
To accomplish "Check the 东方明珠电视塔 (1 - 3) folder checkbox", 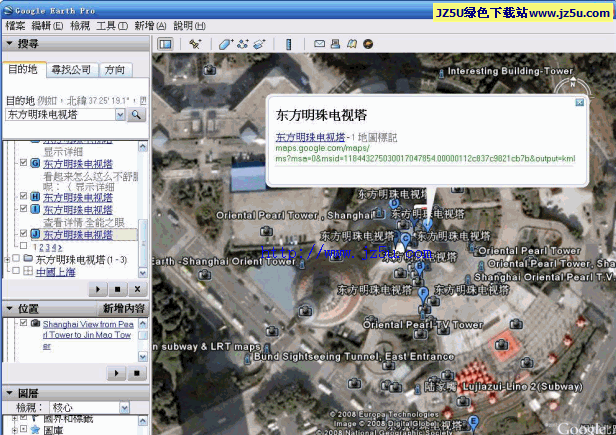I will coord(16,258).
